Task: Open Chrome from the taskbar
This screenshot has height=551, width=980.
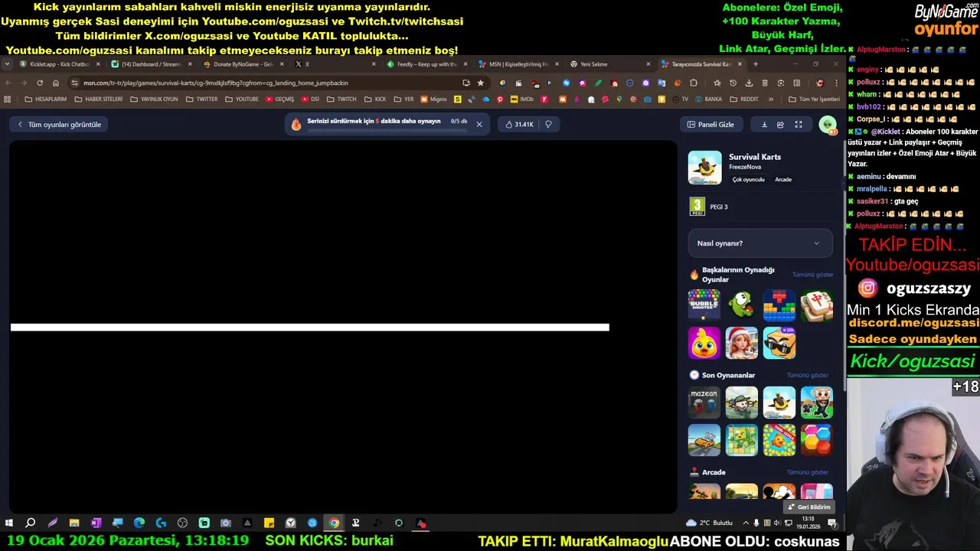Action: (x=334, y=523)
